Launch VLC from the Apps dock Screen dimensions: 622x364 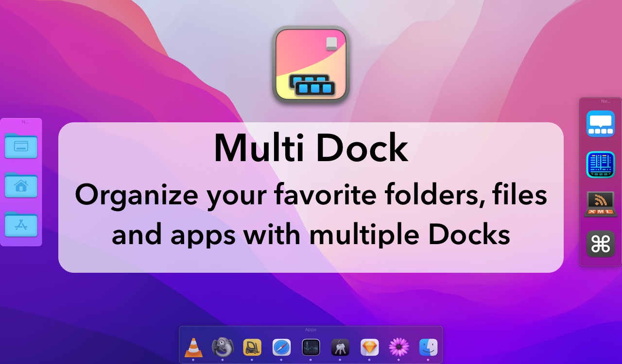[x=194, y=347]
